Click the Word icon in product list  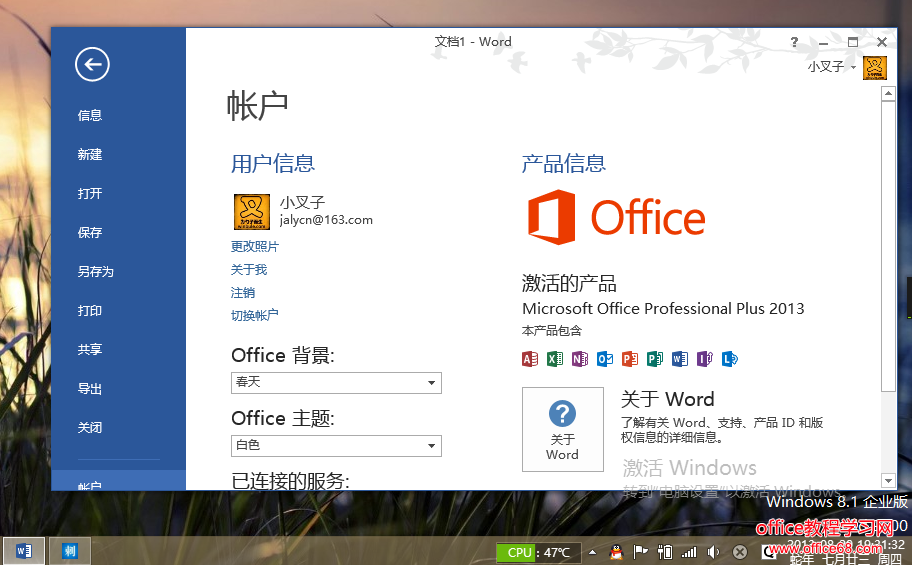pyautogui.click(x=680, y=358)
